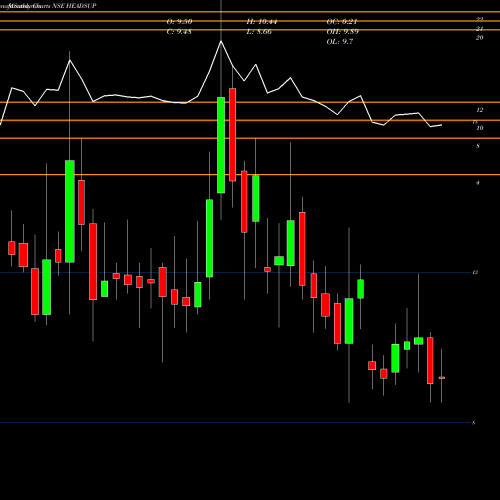Click the low value 'L: 8.66'
The width and height of the screenshot is (500, 500).
click(x=259, y=32)
